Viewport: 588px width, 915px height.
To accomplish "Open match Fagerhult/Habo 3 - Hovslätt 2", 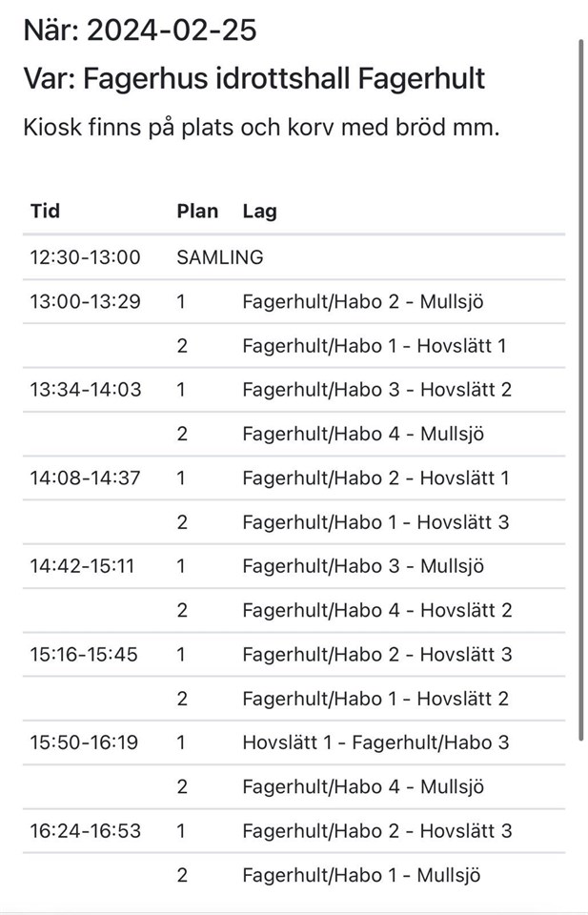I will (376, 389).
